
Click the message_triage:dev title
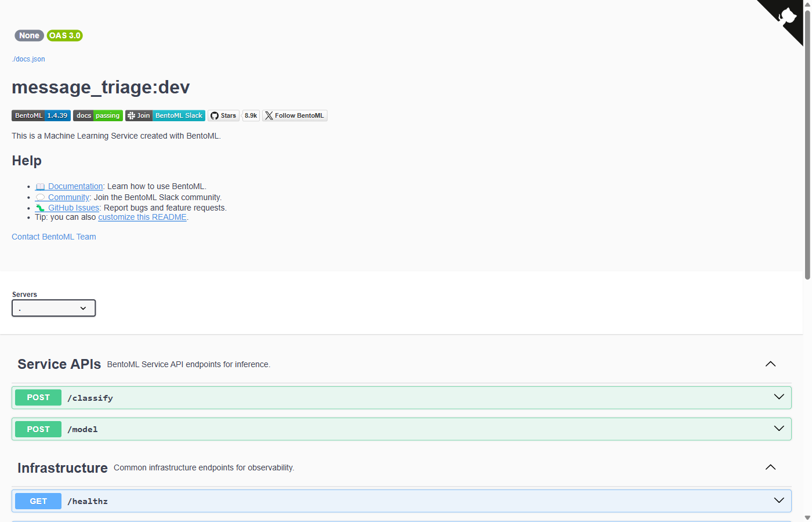pyautogui.click(x=101, y=87)
